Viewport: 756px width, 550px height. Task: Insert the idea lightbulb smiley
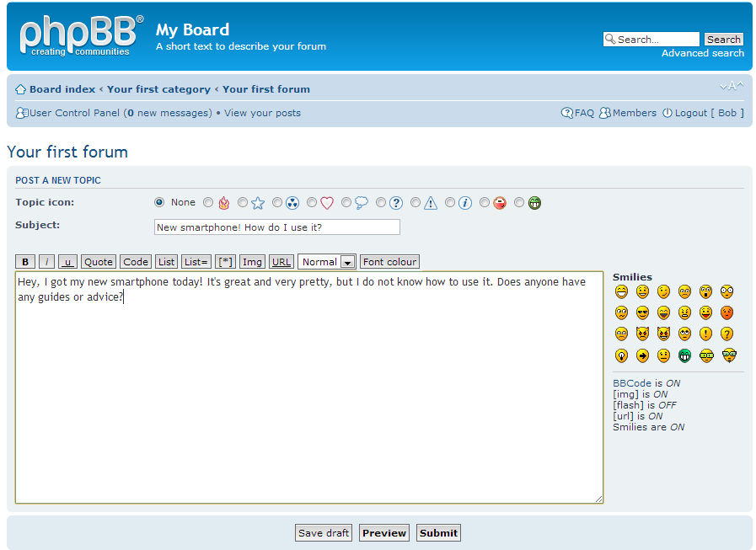tap(621, 355)
